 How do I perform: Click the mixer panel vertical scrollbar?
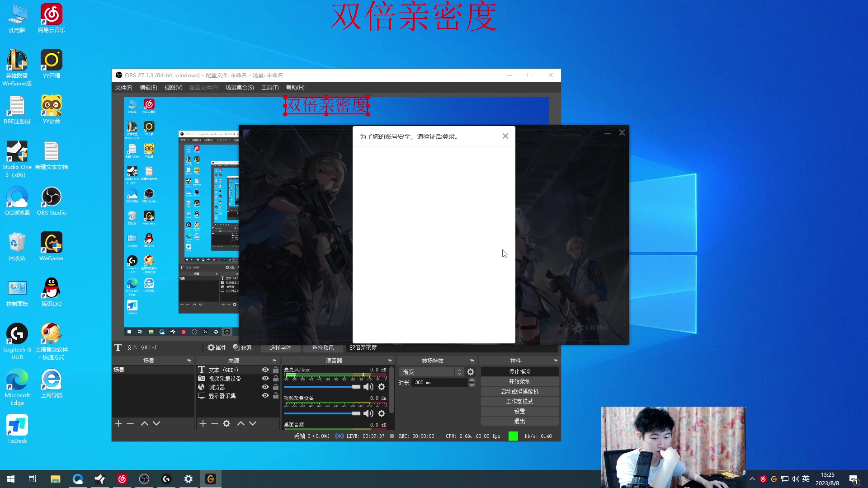(392, 390)
